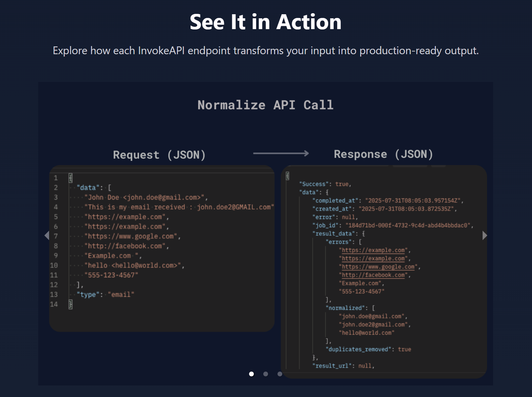
Task: Jump to the third carousel pagination dot
Action: coord(280,374)
